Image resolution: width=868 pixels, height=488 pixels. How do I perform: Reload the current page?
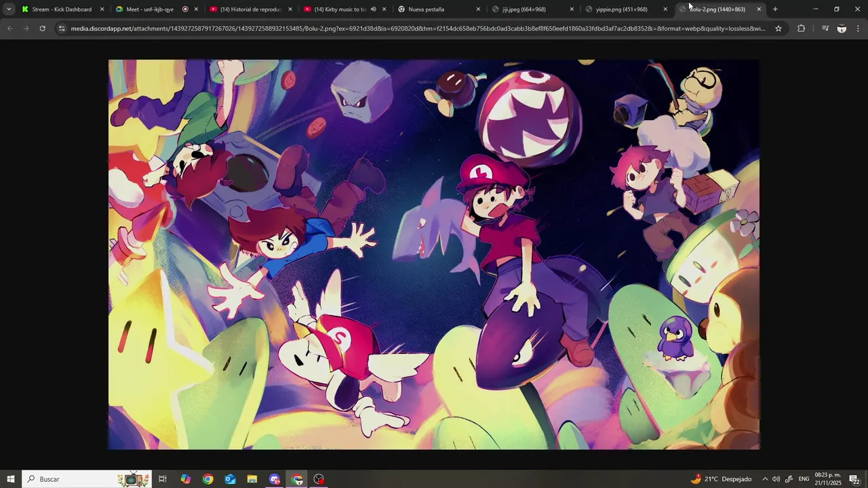click(x=42, y=28)
